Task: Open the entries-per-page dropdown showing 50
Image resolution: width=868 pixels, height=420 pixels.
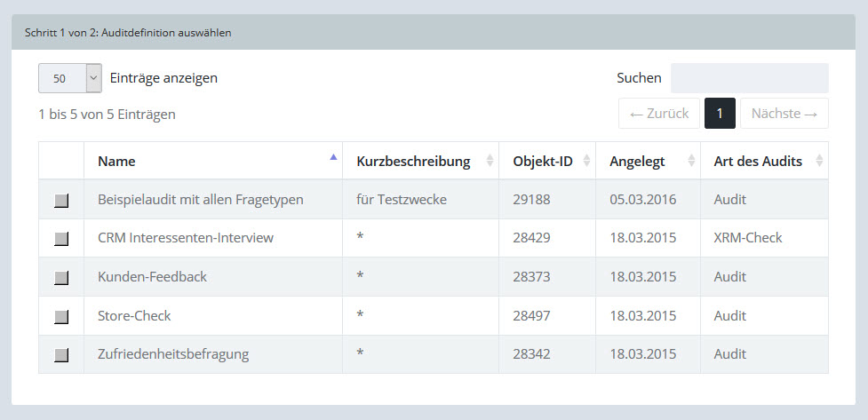Action: pyautogui.click(x=70, y=78)
